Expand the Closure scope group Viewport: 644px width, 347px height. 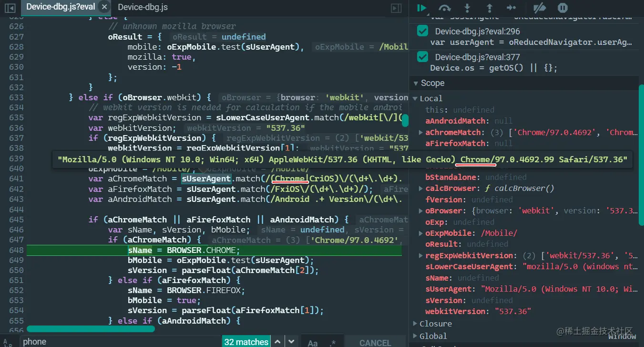coord(414,324)
